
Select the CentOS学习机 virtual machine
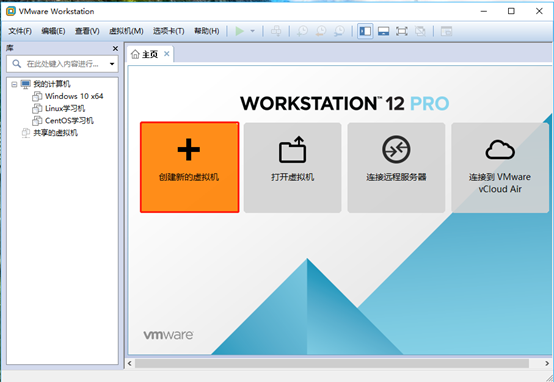pos(69,121)
